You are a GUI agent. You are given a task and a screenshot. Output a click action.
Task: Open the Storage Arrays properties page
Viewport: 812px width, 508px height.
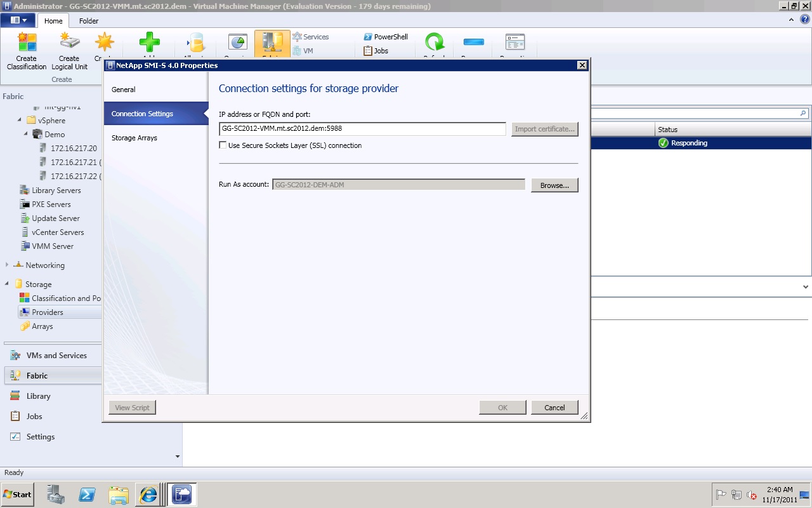[x=134, y=138]
